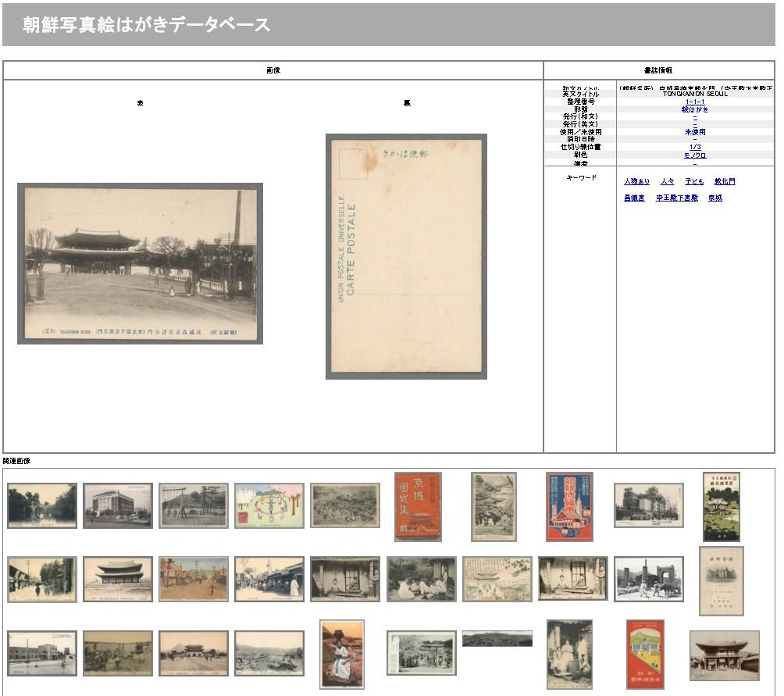Select the 李王殿下宮殿 keyword link
Viewport: 784px width, 696px height.
676,198
